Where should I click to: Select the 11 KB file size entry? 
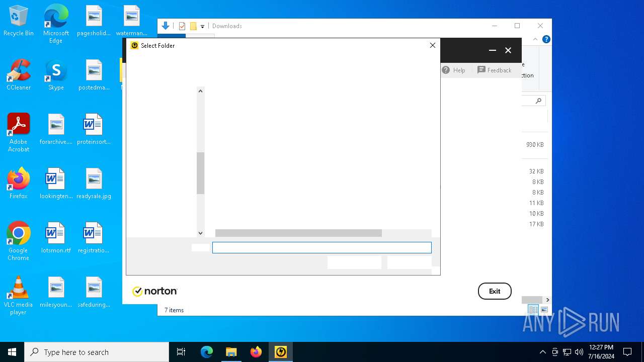[536, 203]
